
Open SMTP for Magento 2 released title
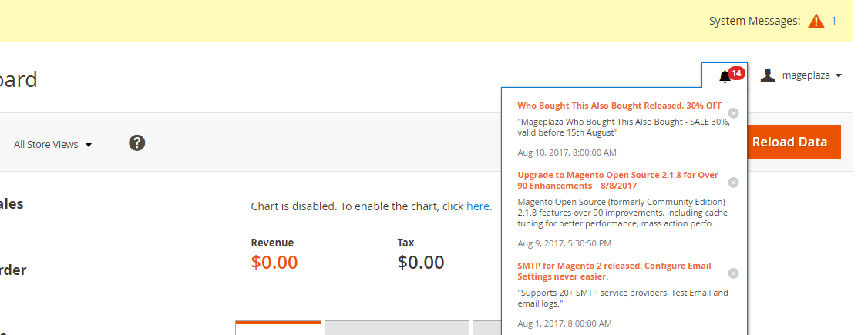point(614,271)
